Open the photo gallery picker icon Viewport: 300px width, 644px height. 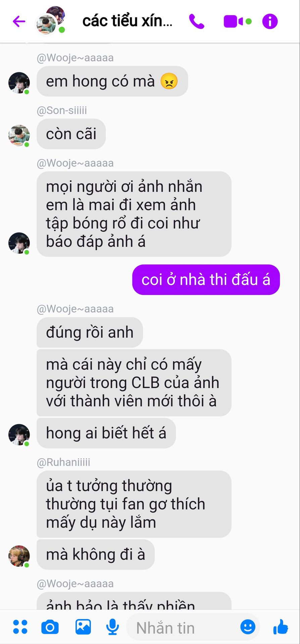83,627
